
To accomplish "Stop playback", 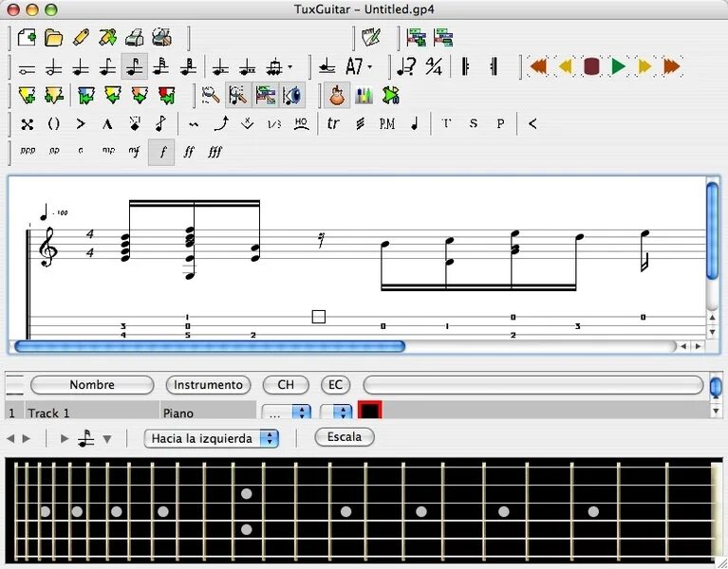I will [x=591, y=66].
